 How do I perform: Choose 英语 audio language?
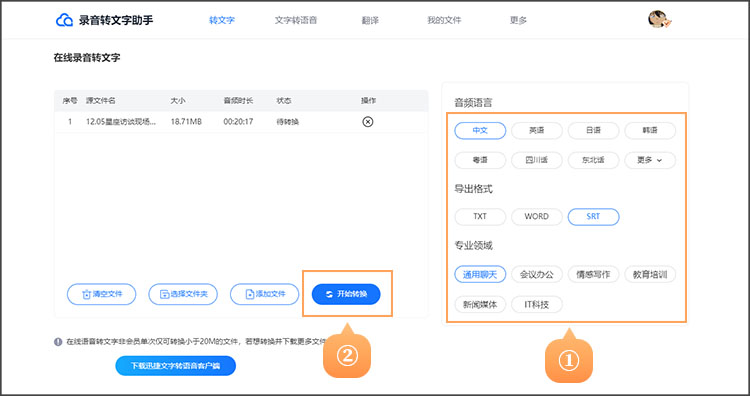pyautogui.click(x=537, y=131)
